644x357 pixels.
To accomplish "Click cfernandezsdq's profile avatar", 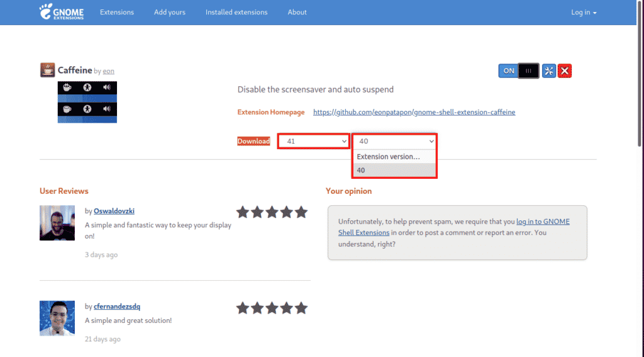I will point(57,318).
